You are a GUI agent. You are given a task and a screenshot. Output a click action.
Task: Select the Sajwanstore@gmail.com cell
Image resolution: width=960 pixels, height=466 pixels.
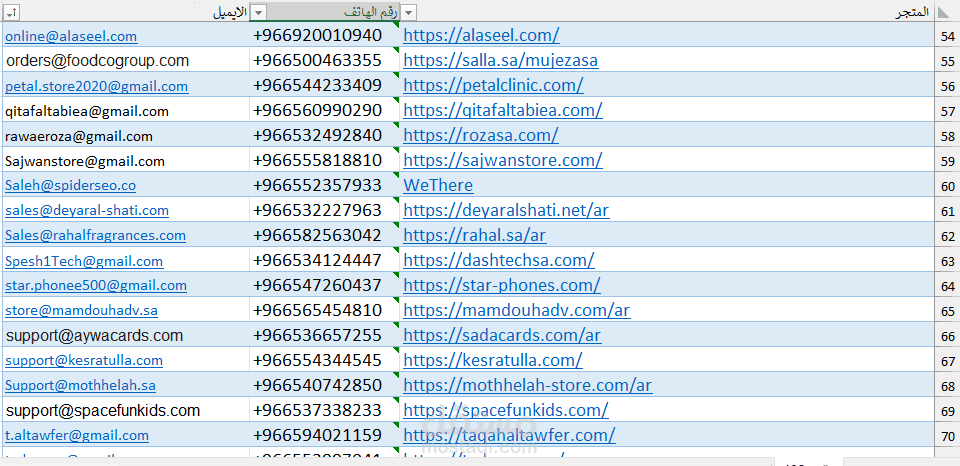(126, 161)
